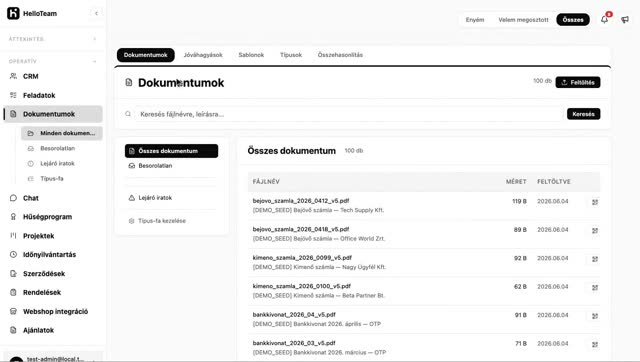Screen dimensions: 640x362
Task: Focus the file name search field
Action: point(349,114)
